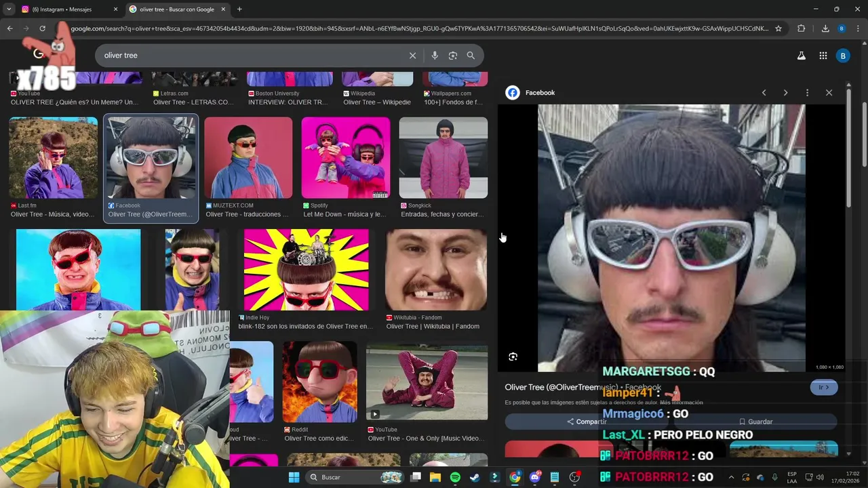Open Chrome downloads icon

(825, 28)
